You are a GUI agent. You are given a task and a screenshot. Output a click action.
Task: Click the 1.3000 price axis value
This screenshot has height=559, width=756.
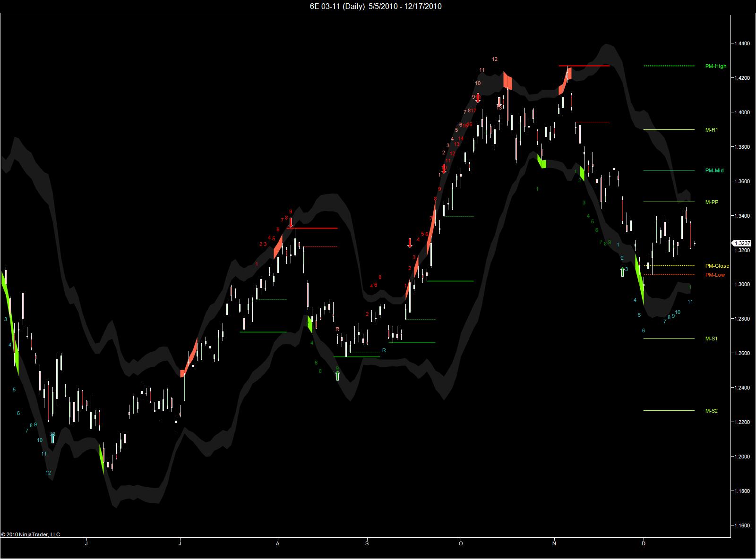coord(742,284)
